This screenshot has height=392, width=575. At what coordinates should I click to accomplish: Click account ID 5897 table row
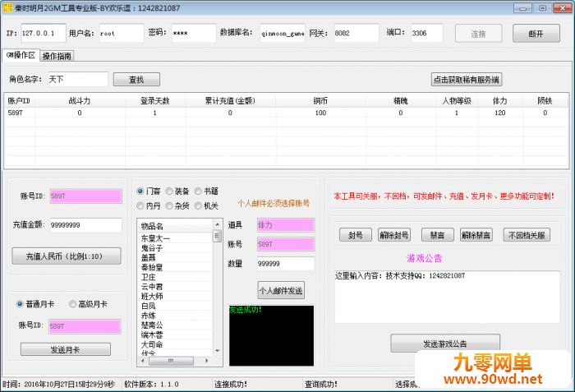(287, 113)
